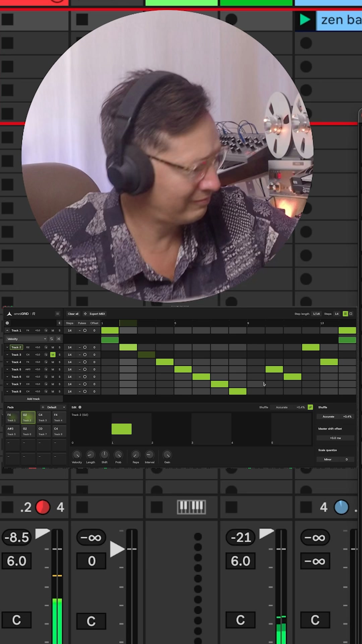This screenshot has height=644, width=362.
Task: Select the green grid view icon
Action: (x=345, y=314)
